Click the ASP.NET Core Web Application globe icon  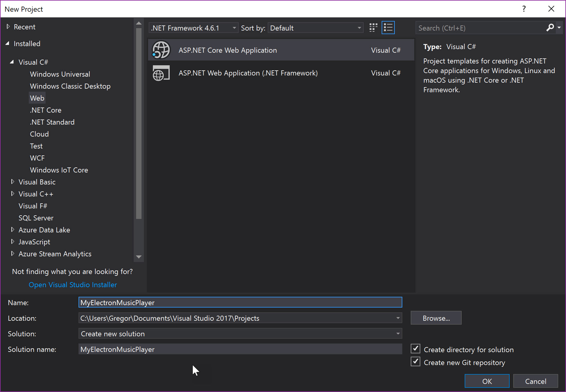coord(161,50)
